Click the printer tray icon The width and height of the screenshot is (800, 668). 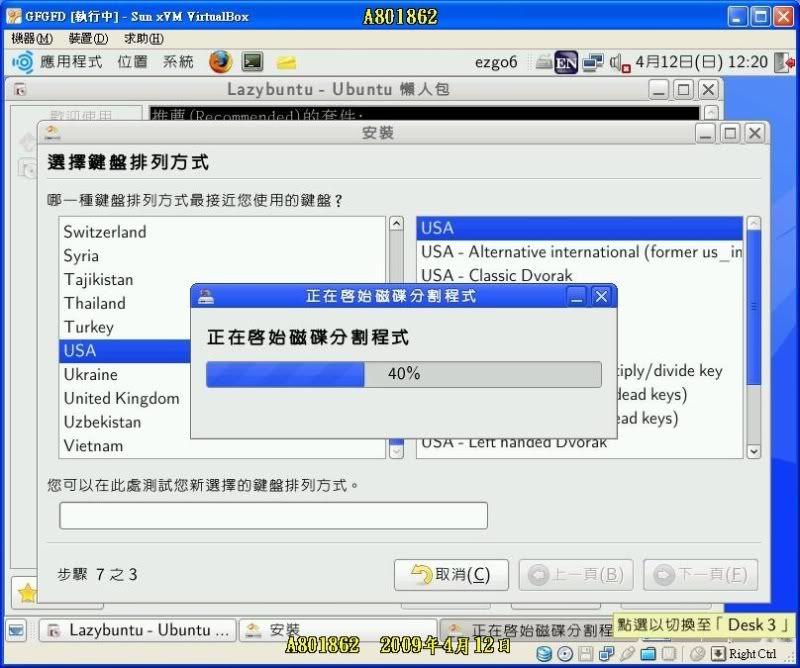pos(544,62)
